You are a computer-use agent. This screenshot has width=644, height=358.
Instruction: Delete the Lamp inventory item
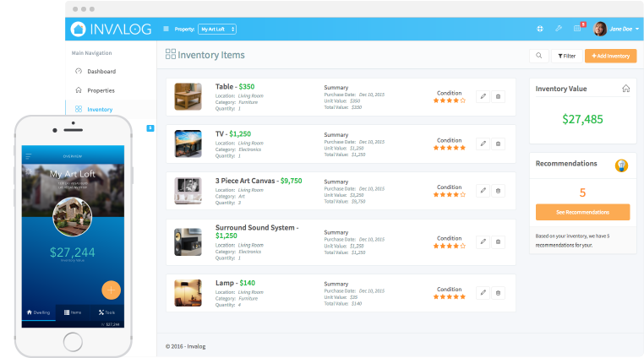tap(498, 293)
